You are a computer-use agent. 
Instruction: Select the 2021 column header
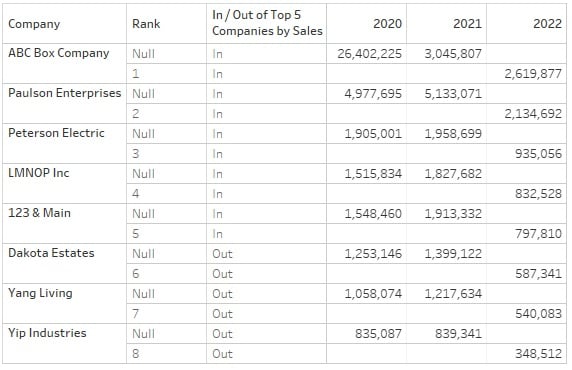[x=467, y=24]
